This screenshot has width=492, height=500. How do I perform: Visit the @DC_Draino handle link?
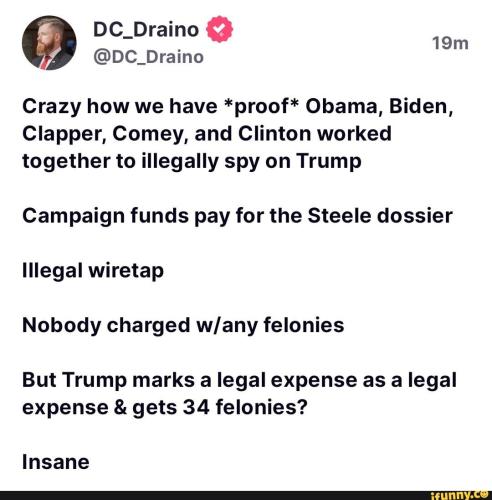coord(148,57)
